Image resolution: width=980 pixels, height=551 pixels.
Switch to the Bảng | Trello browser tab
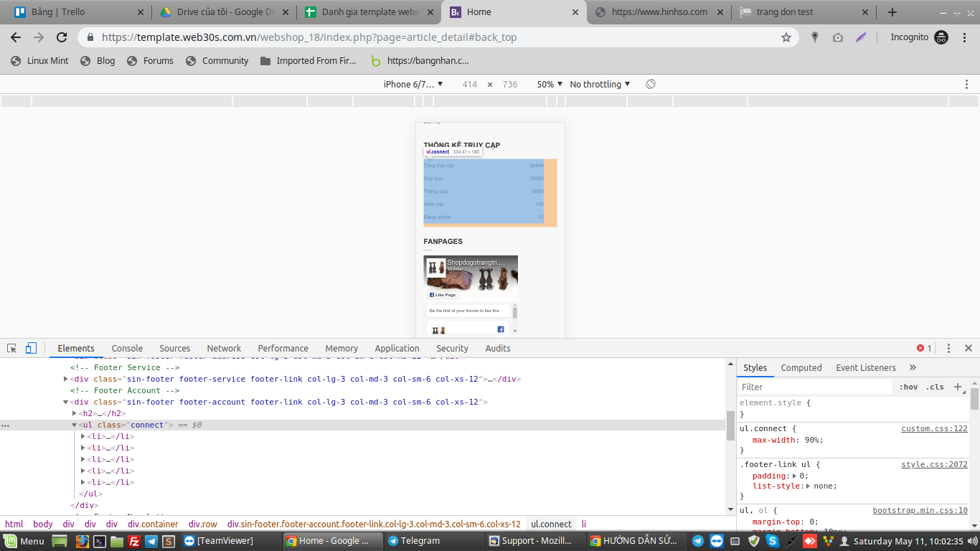(x=77, y=12)
